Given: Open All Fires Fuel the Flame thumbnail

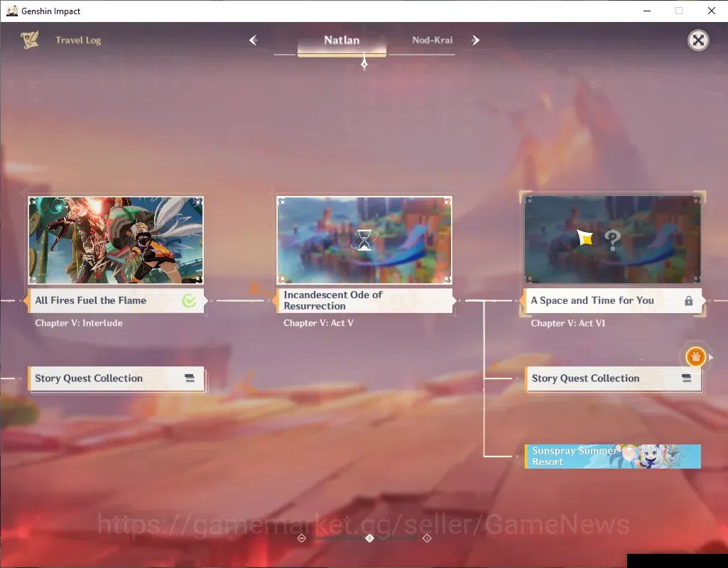Looking at the screenshot, I should pos(116,240).
